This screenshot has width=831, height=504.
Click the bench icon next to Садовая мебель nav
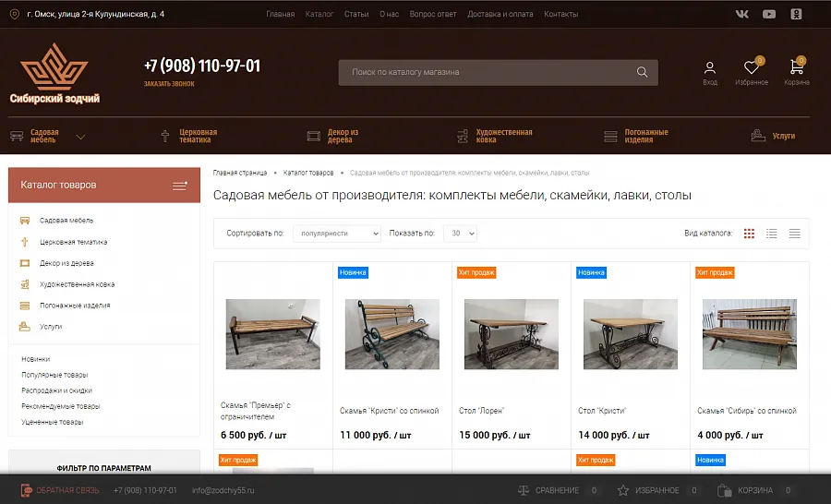(17, 137)
